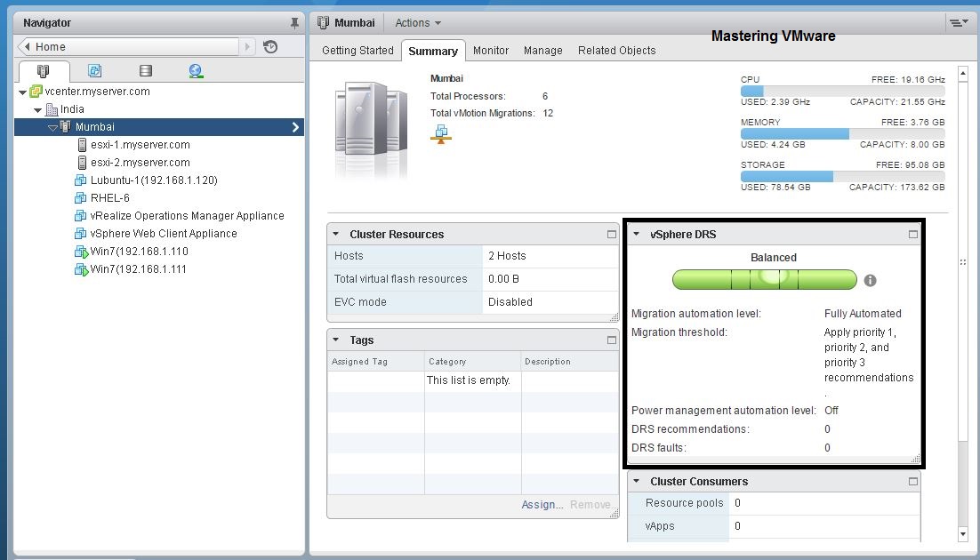Click the esxi-1.myserver.com host icon
980x560 pixels.
[82, 145]
